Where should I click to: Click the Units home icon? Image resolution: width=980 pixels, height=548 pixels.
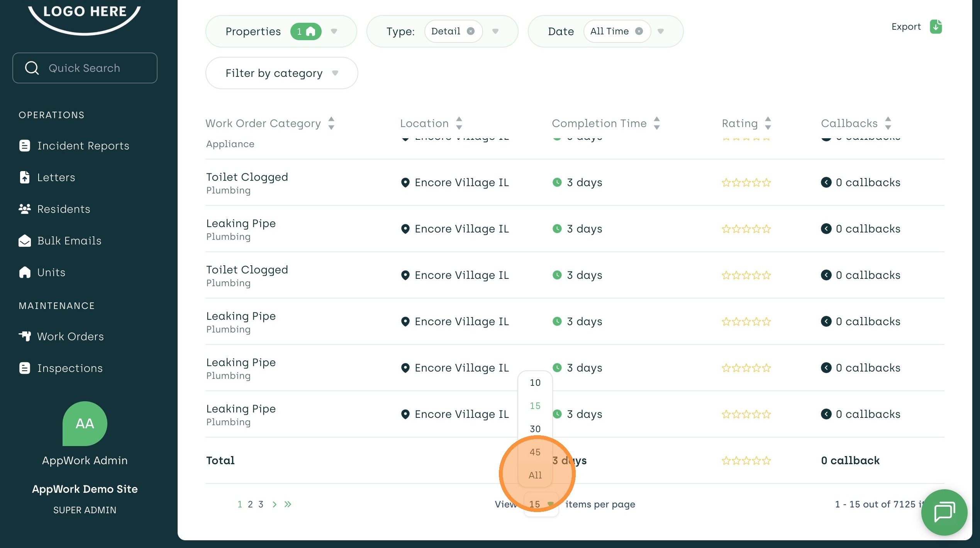click(25, 272)
